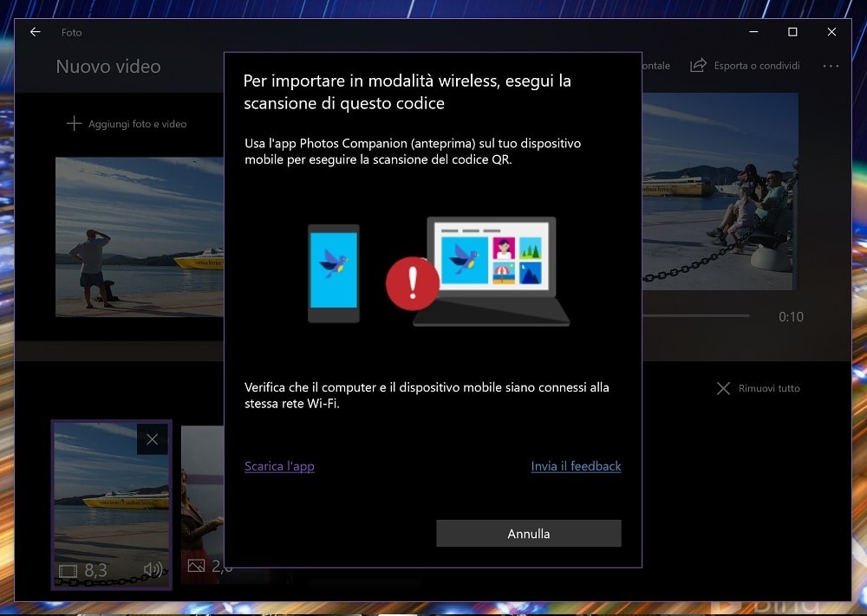Close the Foto window
Viewport: 867px width, 616px height.
831,32
